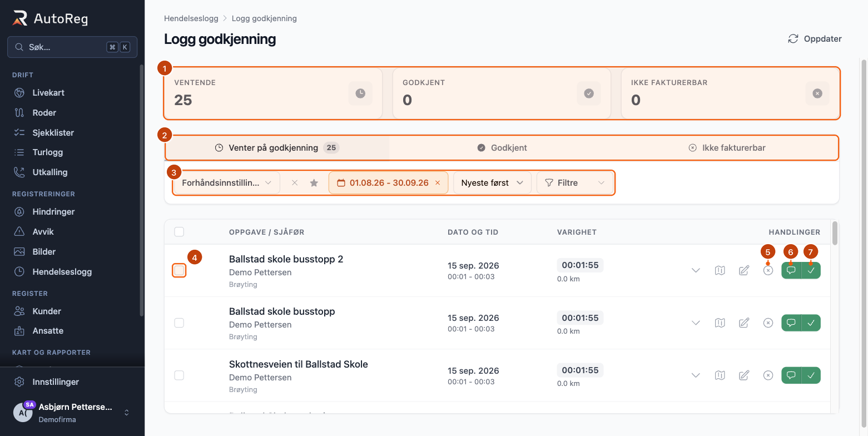
Task: Approve the Skottnesveien til Ballstad Skole entry
Action: (x=811, y=375)
